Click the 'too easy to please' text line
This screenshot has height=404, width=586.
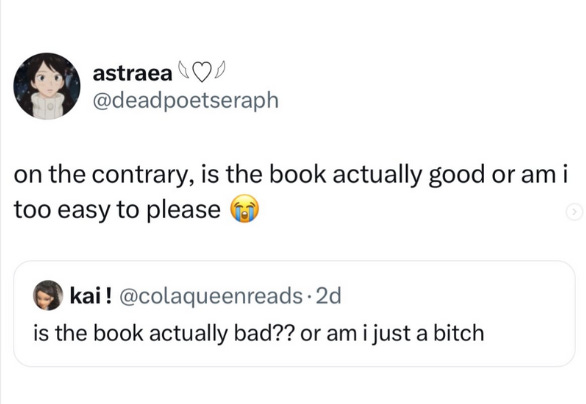point(117,210)
